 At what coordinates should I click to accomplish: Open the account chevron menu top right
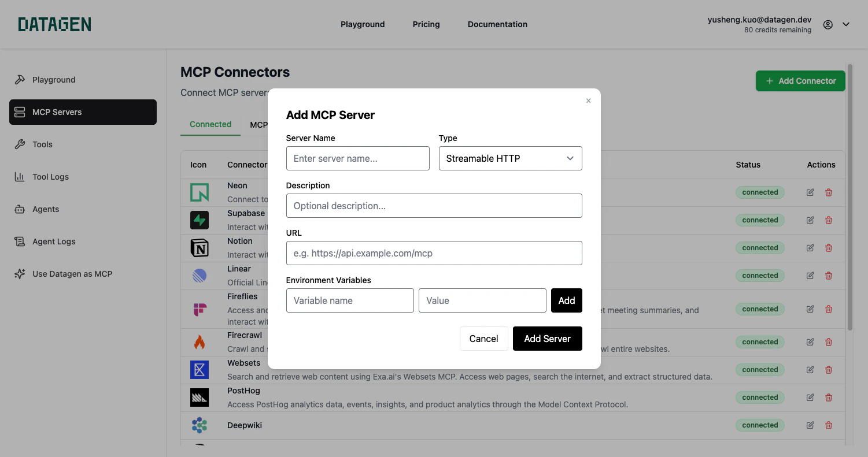846,24
